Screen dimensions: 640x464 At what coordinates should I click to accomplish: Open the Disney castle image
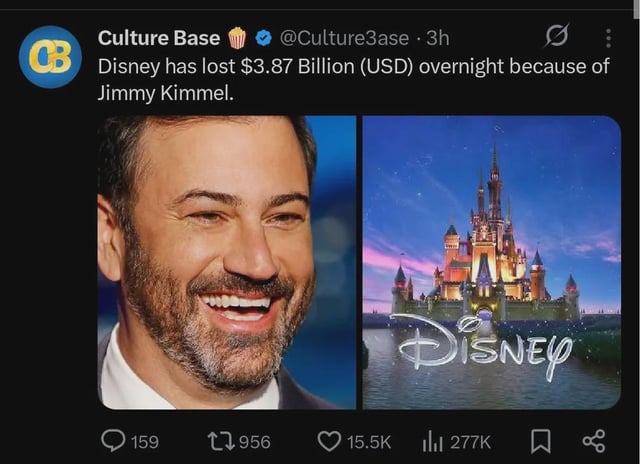[x=491, y=262]
